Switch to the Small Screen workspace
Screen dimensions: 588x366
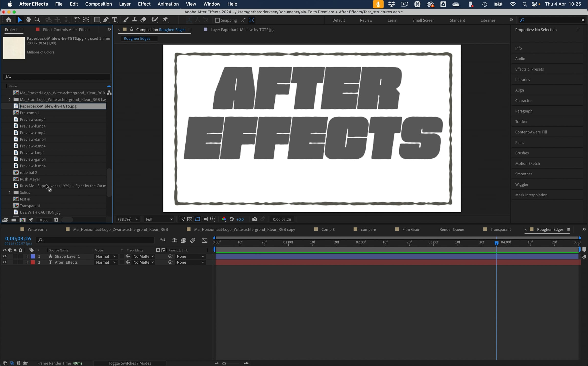(423, 20)
